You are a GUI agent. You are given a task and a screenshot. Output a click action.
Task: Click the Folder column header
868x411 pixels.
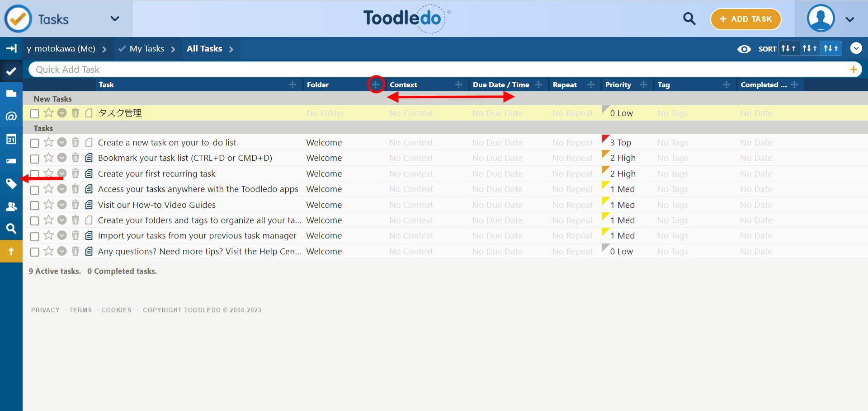[x=318, y=85]
